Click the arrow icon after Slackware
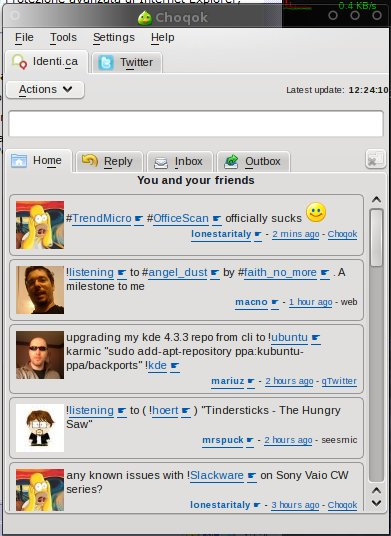Image resolution: width=391 pixels, height=536 pixels. point(252,476)
